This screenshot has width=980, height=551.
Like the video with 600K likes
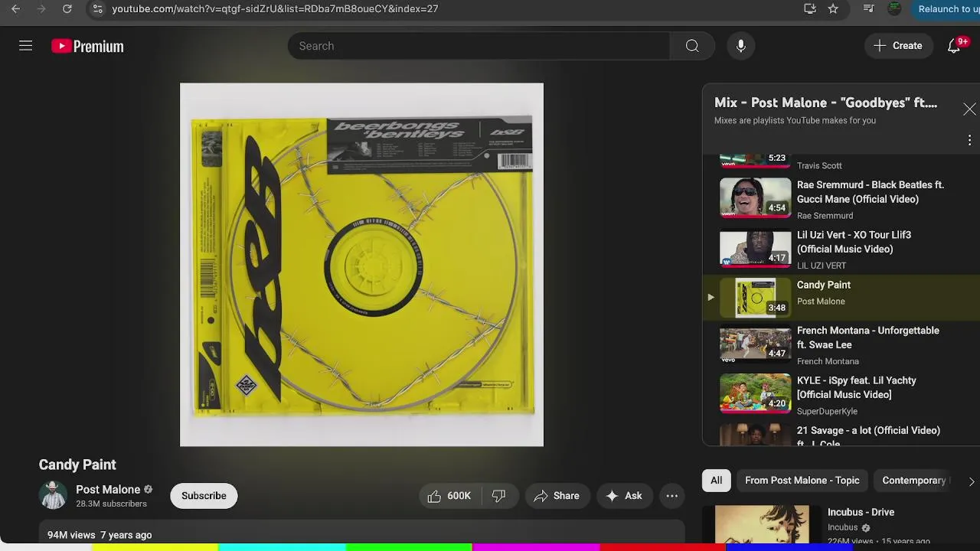449,496
